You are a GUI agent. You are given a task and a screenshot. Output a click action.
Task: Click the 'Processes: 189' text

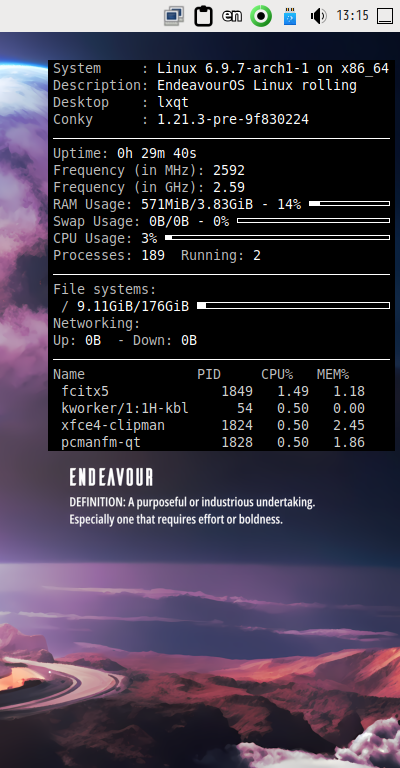[109, 255]
